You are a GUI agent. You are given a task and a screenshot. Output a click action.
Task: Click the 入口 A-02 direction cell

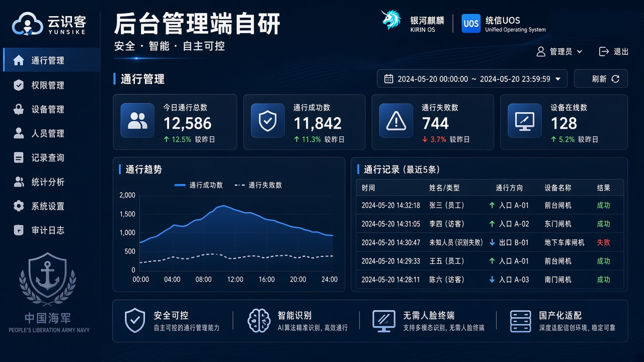(x=509, y=224)
